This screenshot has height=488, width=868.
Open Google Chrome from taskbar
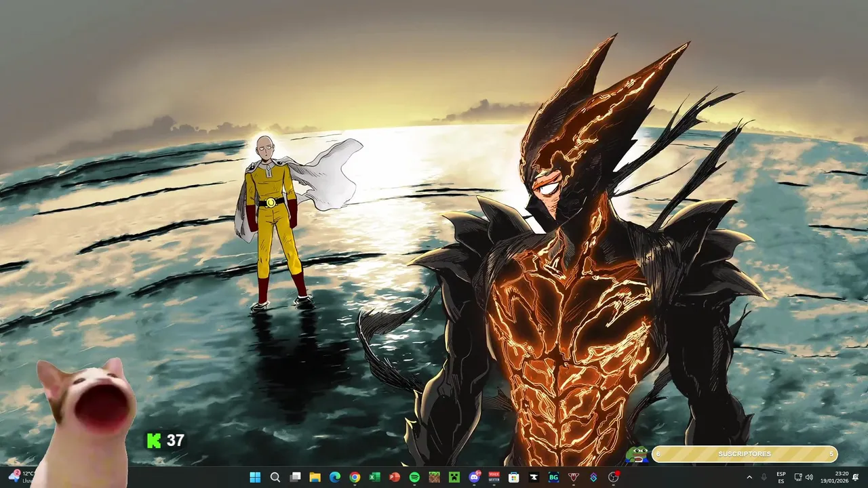(355, 477)
